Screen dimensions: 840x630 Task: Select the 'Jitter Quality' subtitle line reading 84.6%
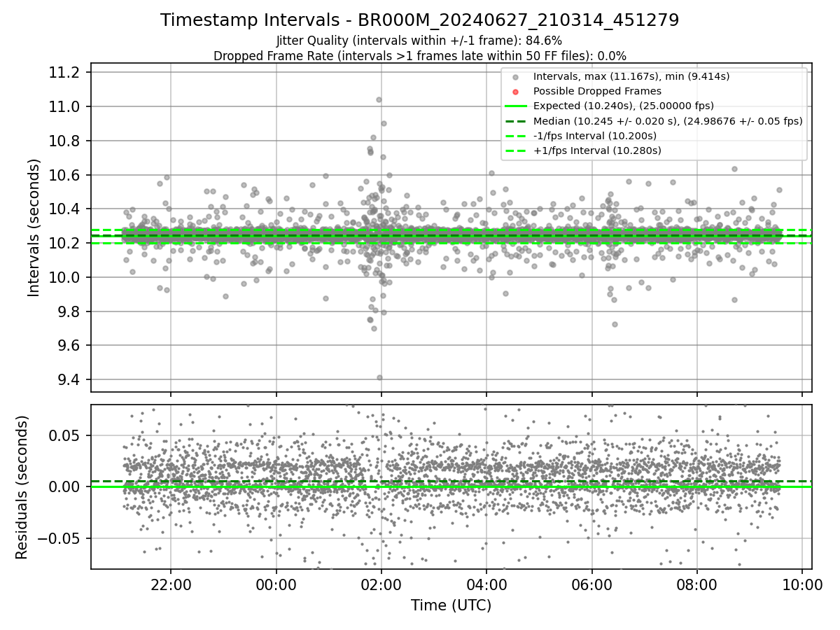[x=419, y=41]
